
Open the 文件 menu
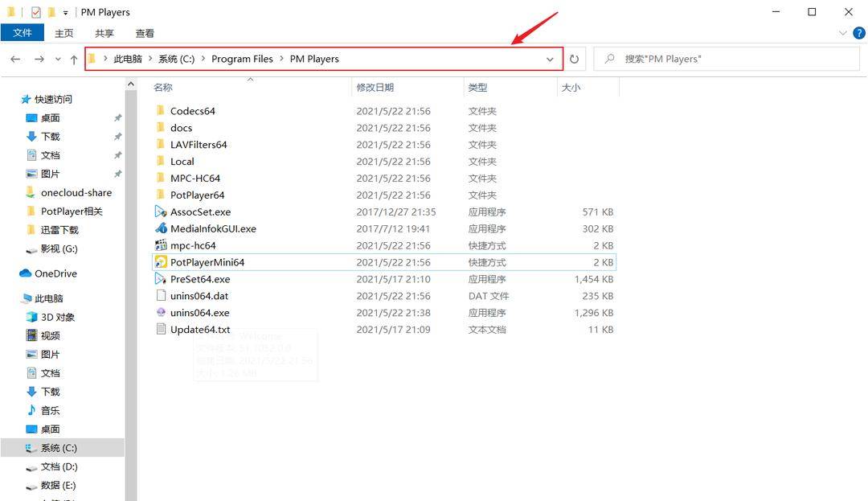coord(23,33)
